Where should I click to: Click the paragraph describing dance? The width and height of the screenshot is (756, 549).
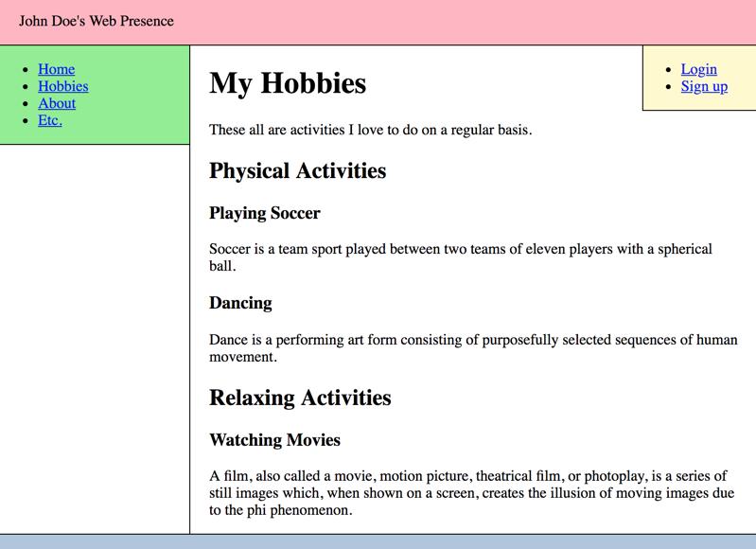pos(473,347)
